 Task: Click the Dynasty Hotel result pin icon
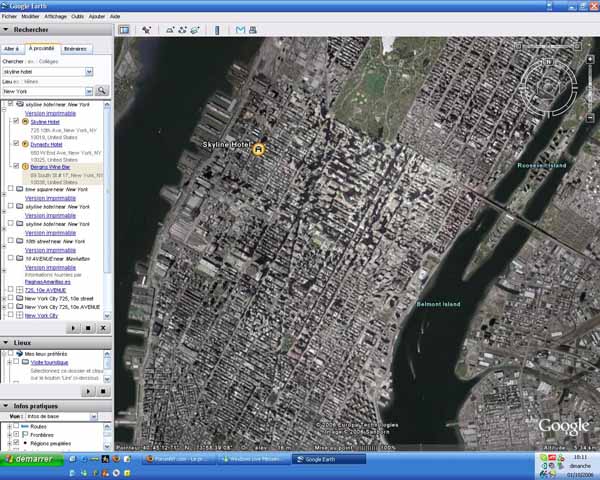[x=25, y=144]
